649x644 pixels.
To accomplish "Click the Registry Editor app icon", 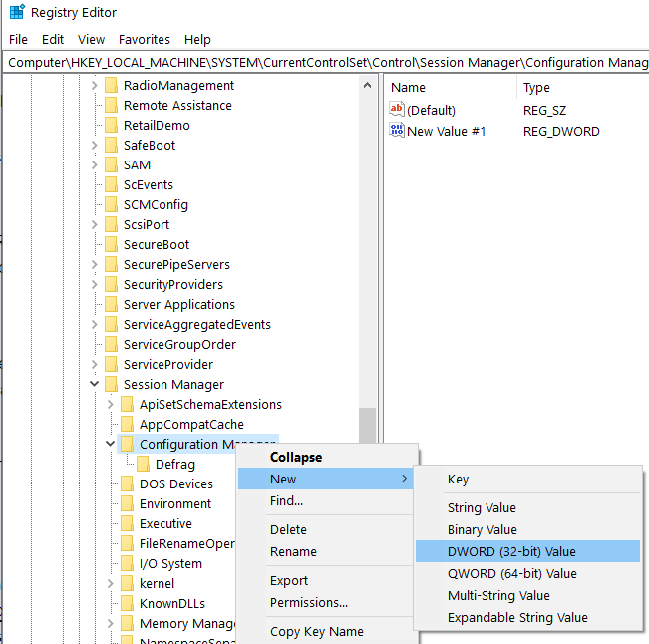I will point(17,12).
